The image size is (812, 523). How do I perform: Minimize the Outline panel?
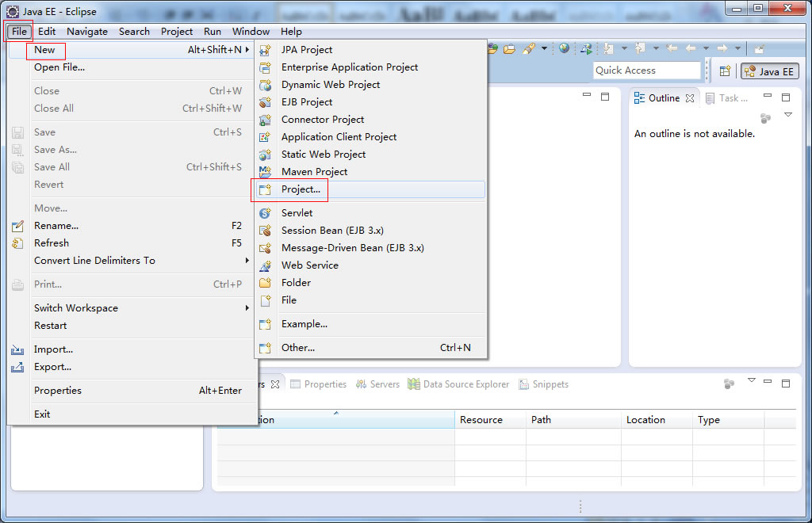pyautogui.click(x=768, y=96)
